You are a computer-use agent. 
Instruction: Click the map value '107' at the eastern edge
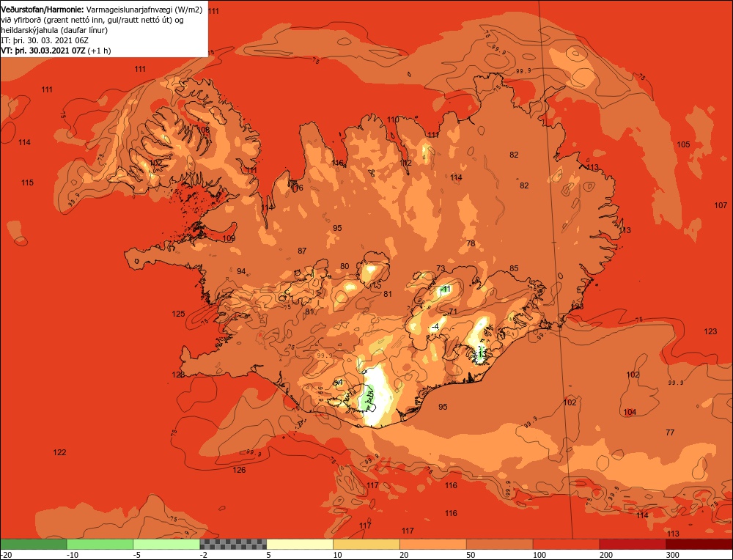click(x=721, y=205)
